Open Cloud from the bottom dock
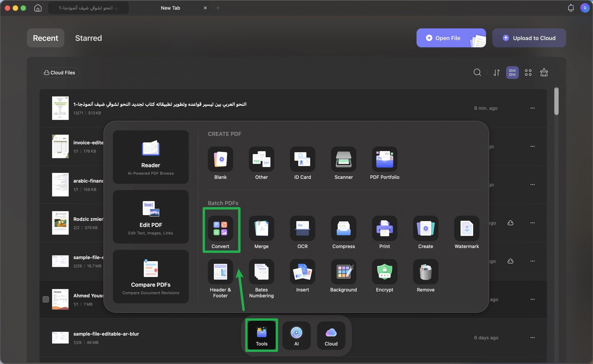The height and width of the screenshot is (364, 593). 331,335
